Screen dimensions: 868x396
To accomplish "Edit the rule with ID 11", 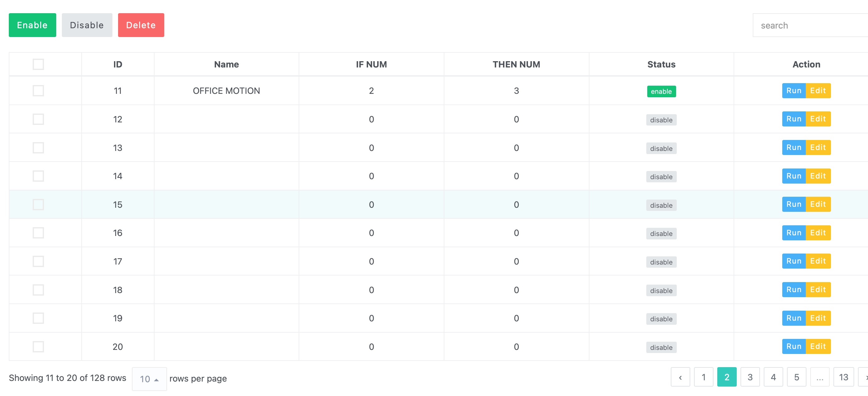I will pos(818,91).
